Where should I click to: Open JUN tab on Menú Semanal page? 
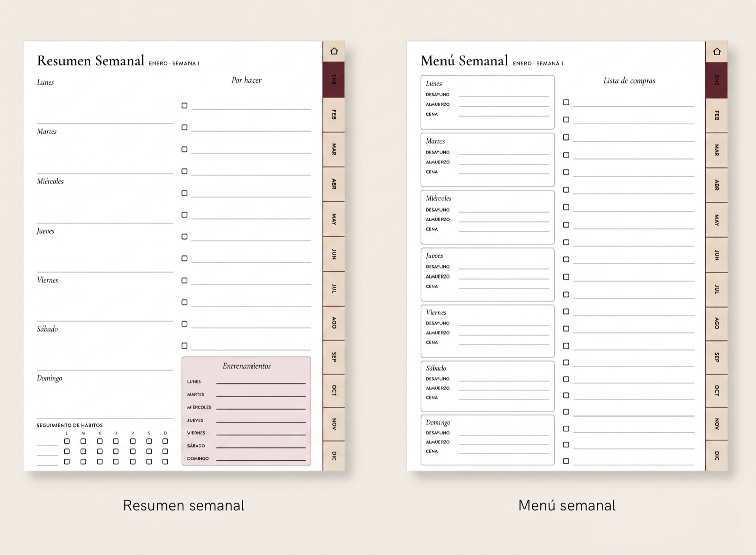point(717,255)
